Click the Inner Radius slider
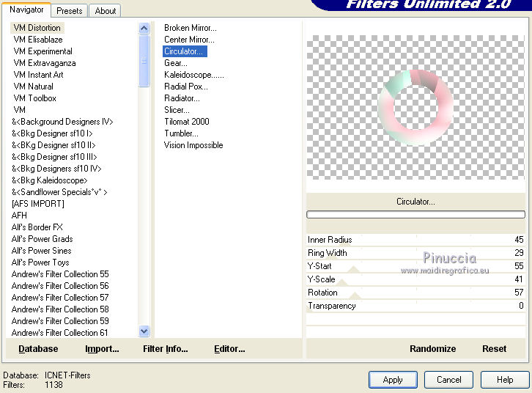 point(415,240)
